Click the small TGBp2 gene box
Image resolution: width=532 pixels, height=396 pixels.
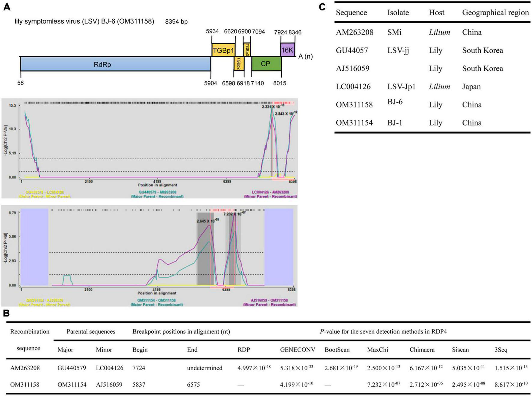click(239, 64)
